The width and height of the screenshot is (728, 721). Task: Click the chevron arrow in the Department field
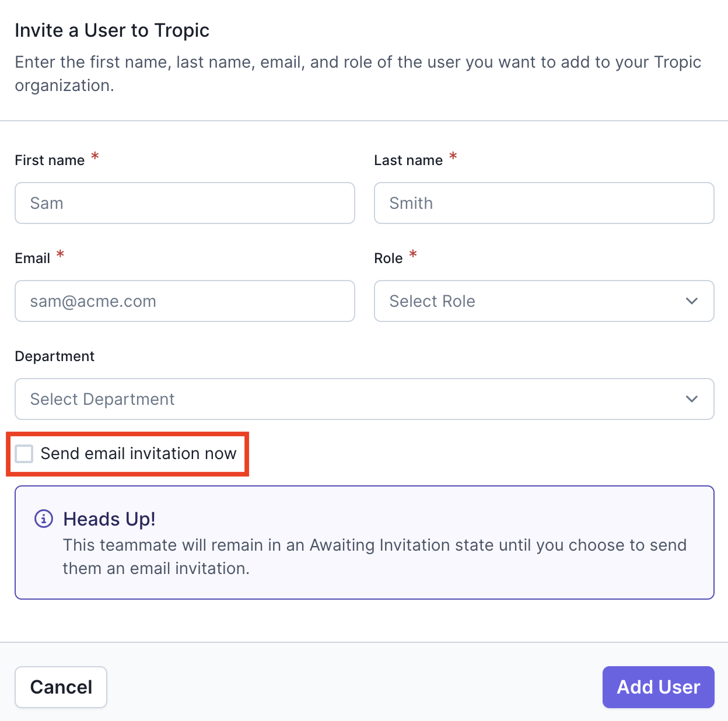(x=692, y=399)
